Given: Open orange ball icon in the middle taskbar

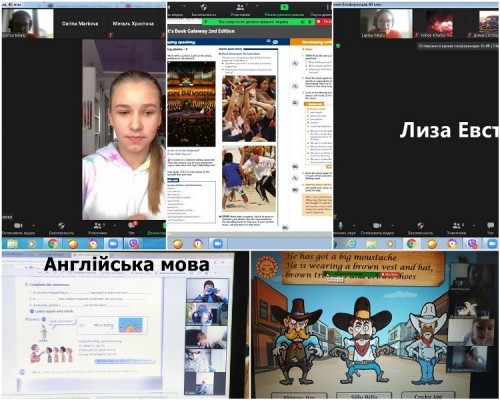Looking at the screenshot, I should click(178, 244).
